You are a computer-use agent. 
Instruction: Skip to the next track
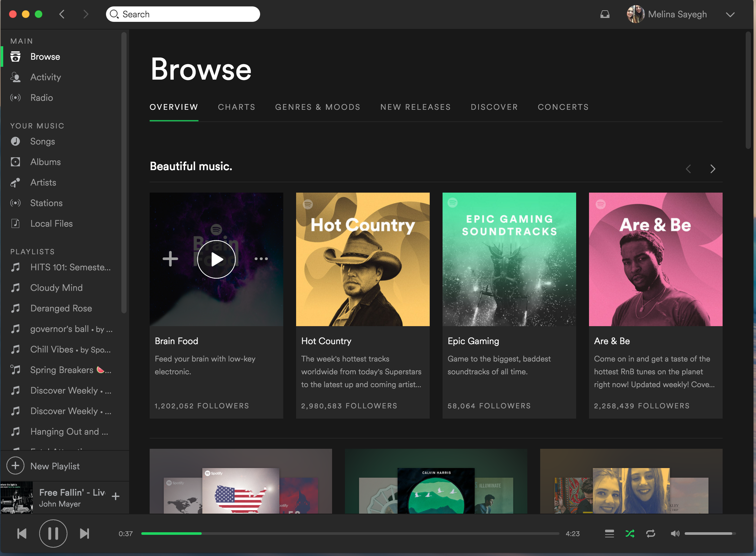pos(84,534)
